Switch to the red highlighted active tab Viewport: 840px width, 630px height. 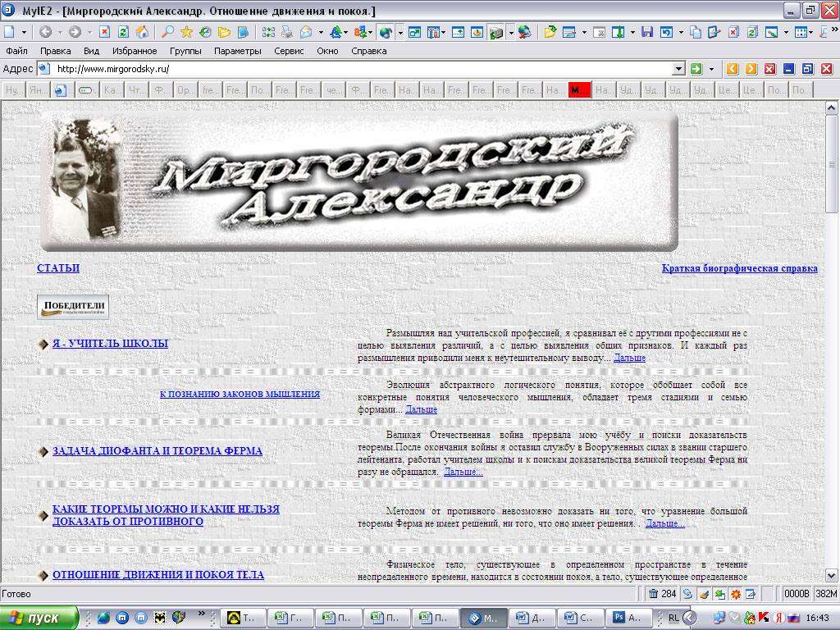point(579,90)
